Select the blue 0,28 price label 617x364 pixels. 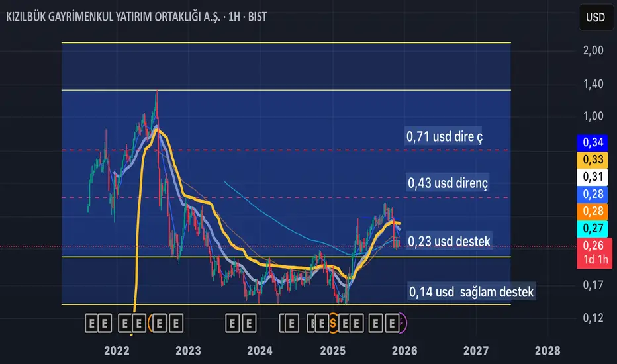(593, 194)
